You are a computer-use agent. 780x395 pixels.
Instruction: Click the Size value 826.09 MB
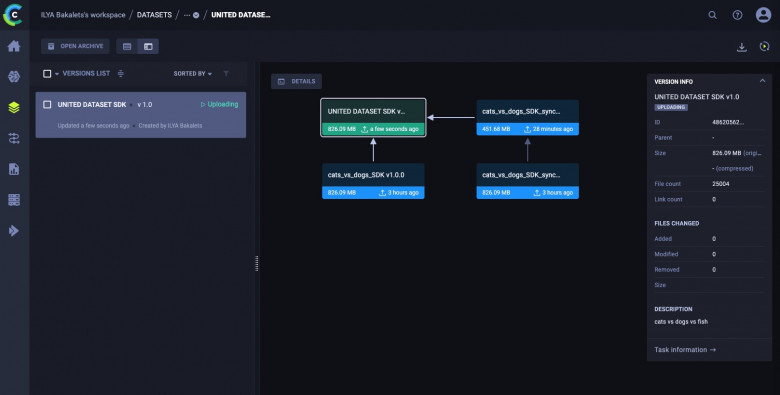coord(727,153)
